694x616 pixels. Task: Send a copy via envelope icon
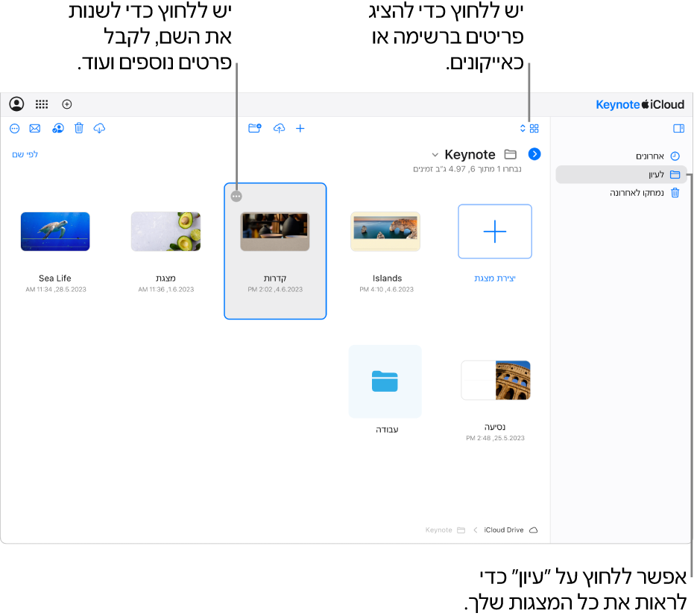35,128
